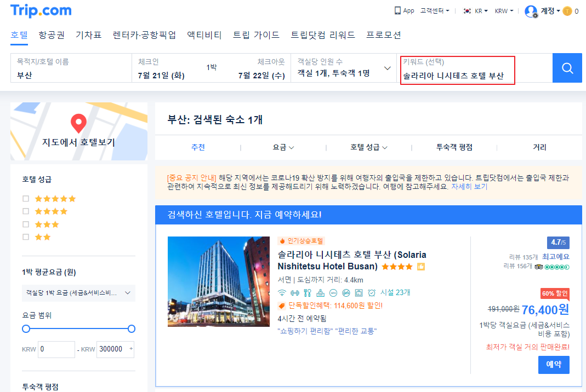The image size is (586, 392).
Task: Click the gym dumbbell amenity icon
Action: coord(295,293)
